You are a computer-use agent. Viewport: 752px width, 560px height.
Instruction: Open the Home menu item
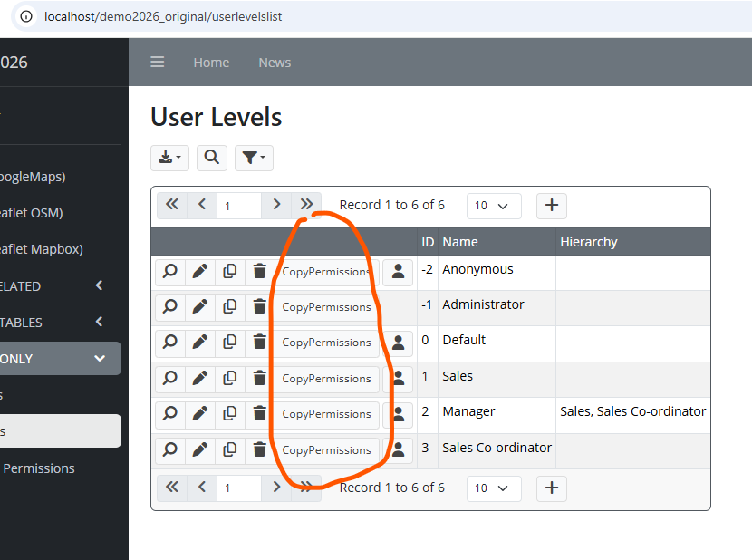pos(211,63)
